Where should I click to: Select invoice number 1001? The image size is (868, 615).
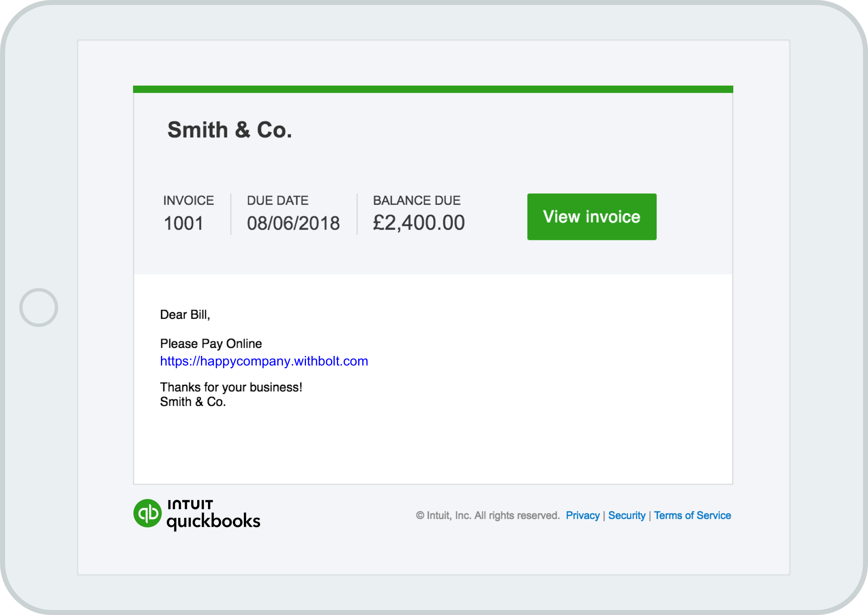click(x=183, y=223)
